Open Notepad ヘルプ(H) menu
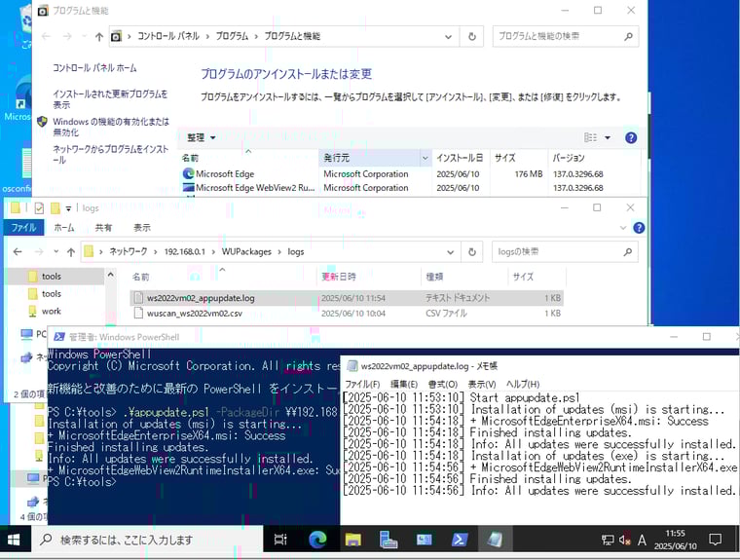Image resolution: width=740 pixels, height=560 pixels. (x=523, y=384)
